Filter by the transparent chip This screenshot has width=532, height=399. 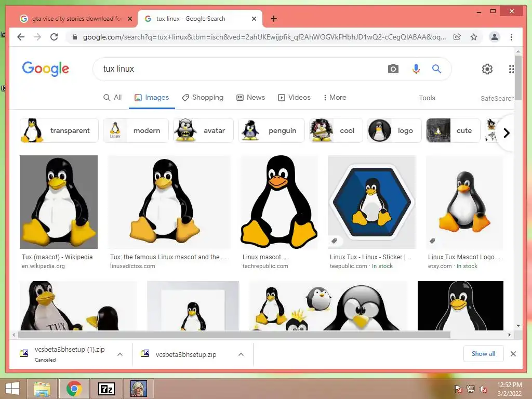[59, 130]
